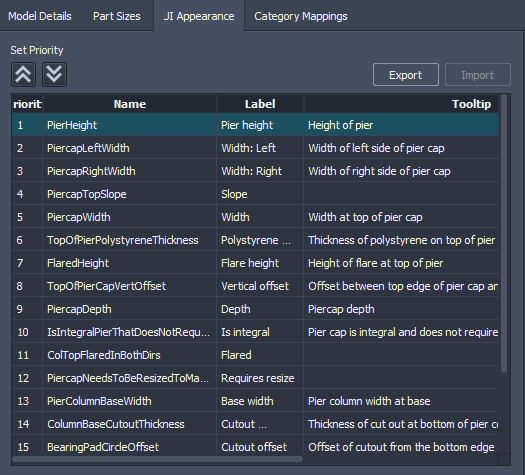The height and width of the screenshot is (475, 525).
Task: Click the increase priority double-up arrow icon
Action: (x=23, y=75)
